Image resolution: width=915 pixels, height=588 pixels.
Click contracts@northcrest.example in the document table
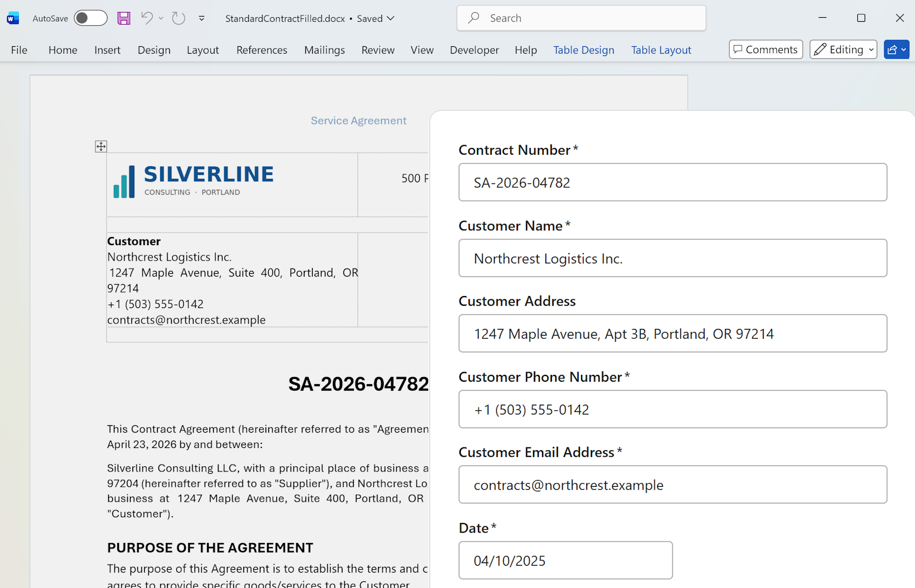point(186,320)
